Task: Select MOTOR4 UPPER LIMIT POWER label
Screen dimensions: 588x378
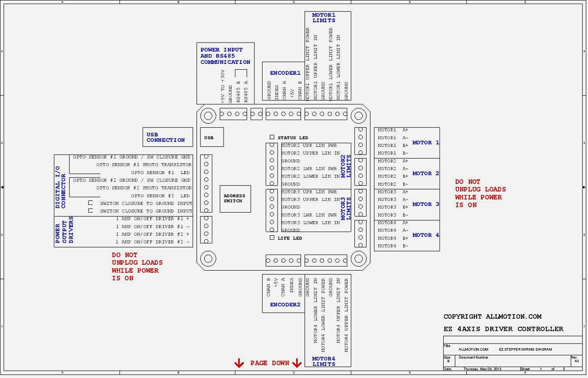Action: click(x=346, y=315)
